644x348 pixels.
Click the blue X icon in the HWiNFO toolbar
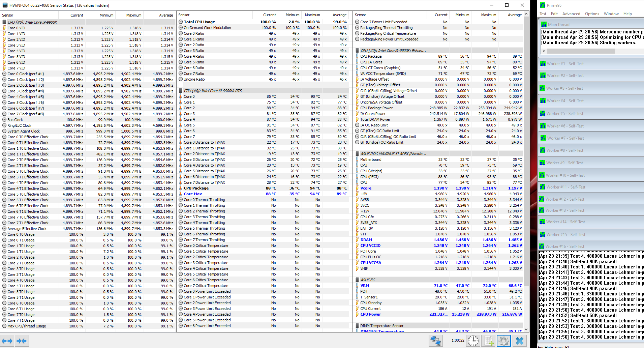tap(520, 341)
